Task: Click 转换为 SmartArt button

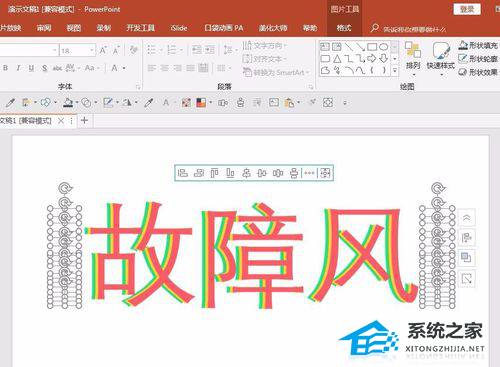Action: (276, 72)
